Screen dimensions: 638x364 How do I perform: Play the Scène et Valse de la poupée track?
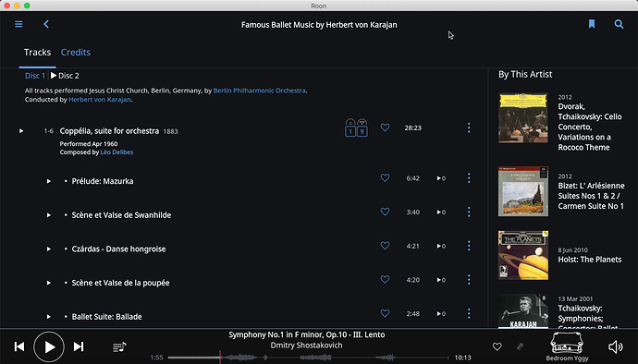[48, 283]
